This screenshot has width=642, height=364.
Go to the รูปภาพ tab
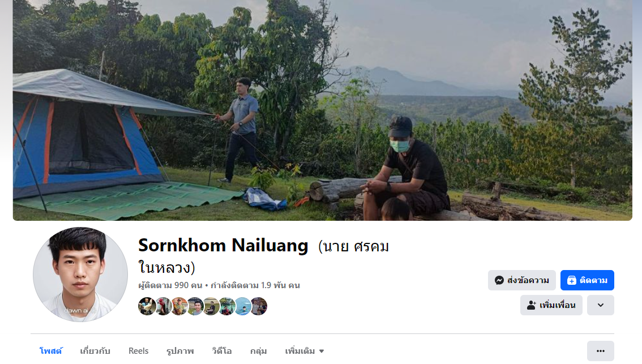coord(180,352)
